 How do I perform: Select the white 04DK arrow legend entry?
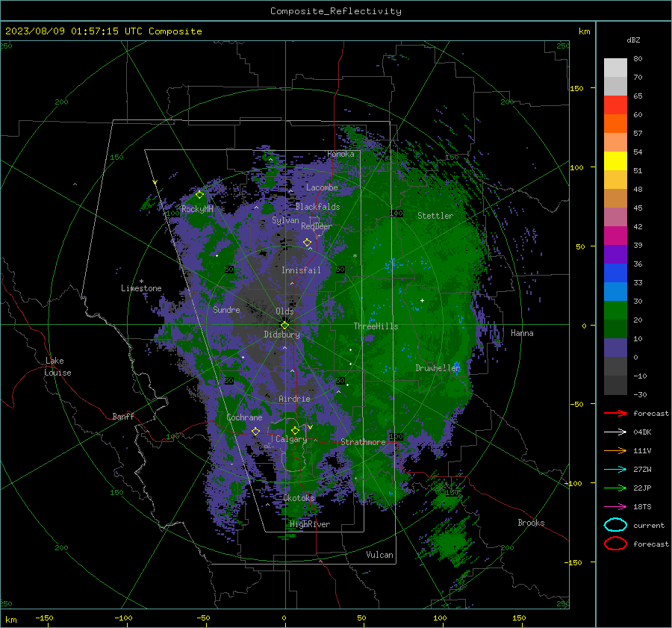615,432
